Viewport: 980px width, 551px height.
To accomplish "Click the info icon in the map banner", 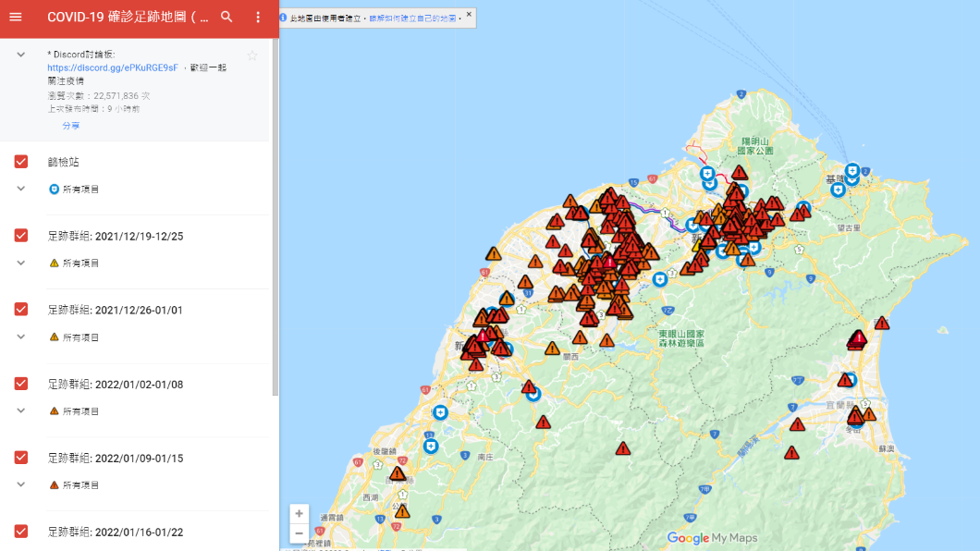I will pos(283,18).
